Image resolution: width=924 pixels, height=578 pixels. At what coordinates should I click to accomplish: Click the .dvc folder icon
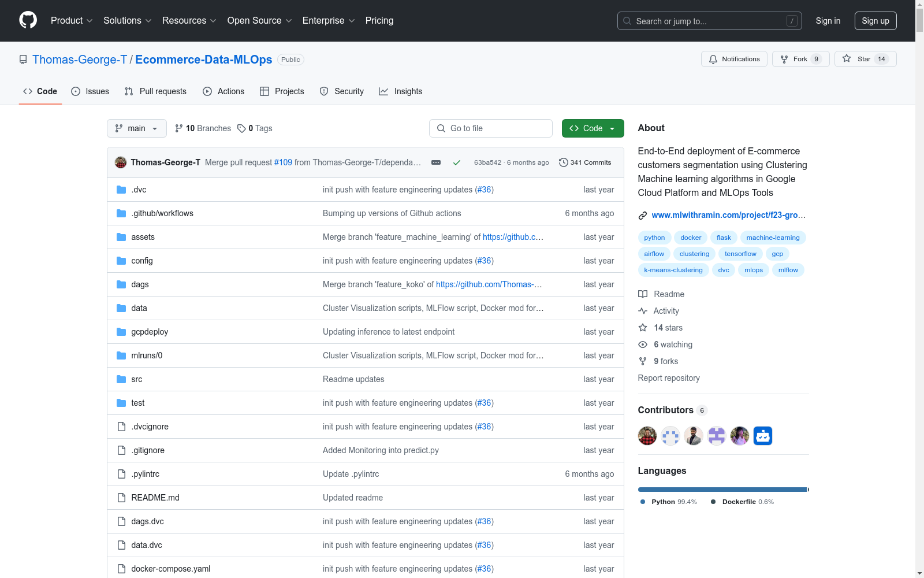[x=121, y=190]
